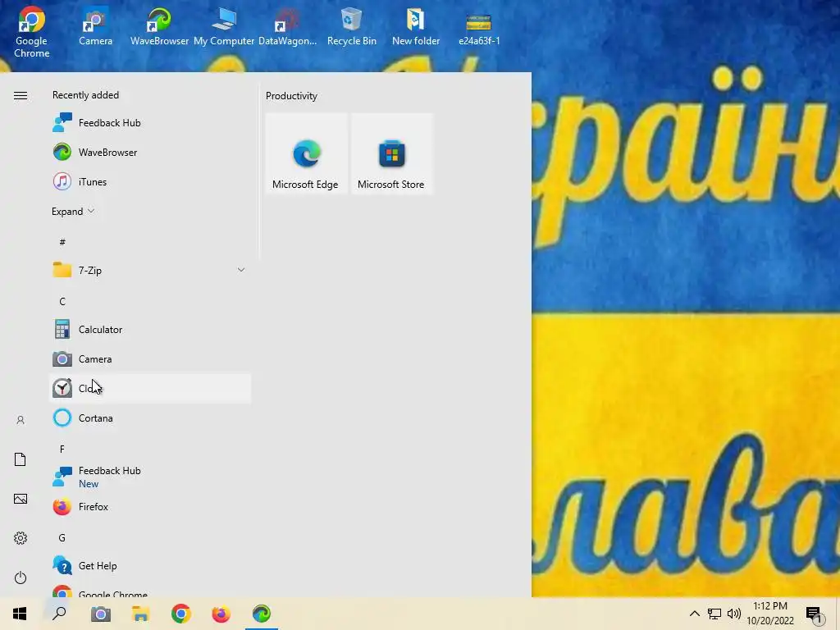Viewport: 840px width, 630px height.
Task: Open Action Center notifications
Action: click(x=815, y=614)
